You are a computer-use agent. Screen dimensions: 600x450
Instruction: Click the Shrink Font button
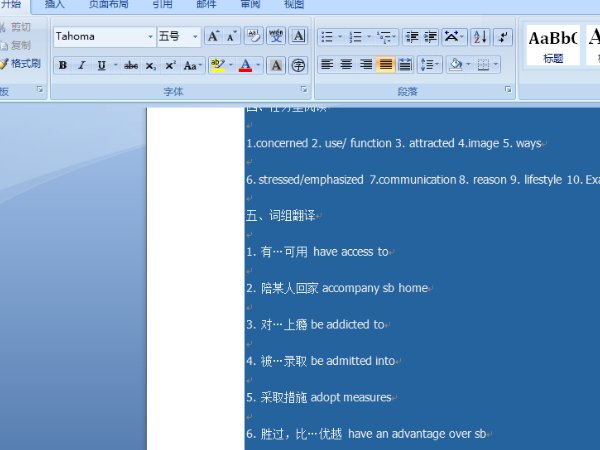coord(232,37)
